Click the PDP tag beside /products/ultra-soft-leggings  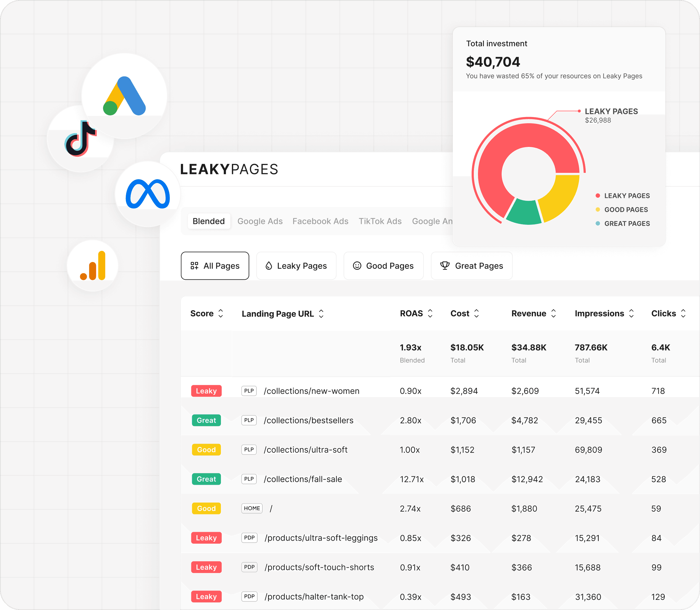click(x=249, y=538)
